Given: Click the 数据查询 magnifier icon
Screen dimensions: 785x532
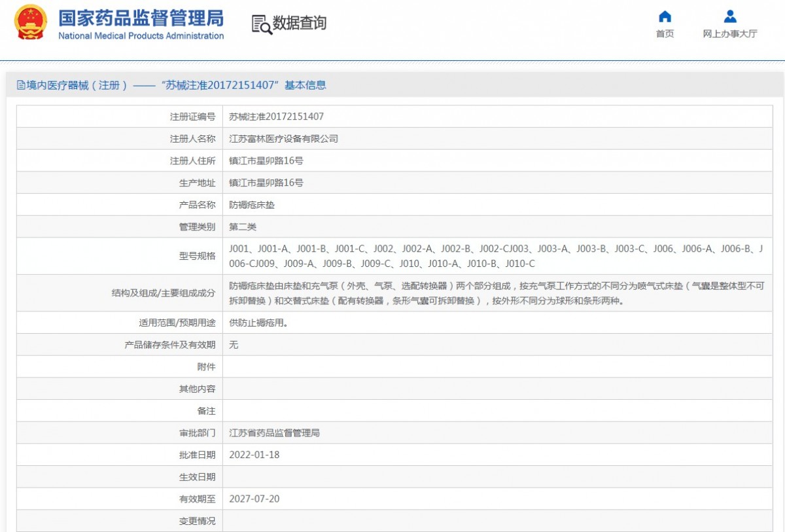Looking at the screenshot, I should (x=262, y=24).
